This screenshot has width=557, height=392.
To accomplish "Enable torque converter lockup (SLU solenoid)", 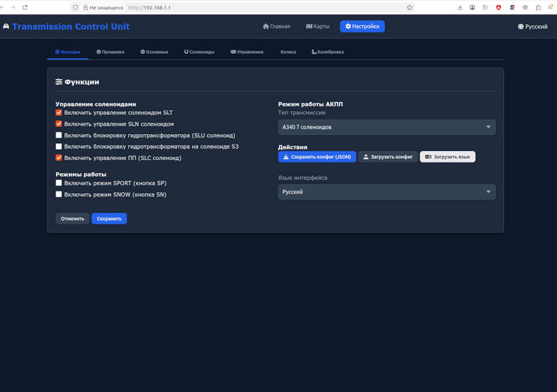I will [59, 135].
